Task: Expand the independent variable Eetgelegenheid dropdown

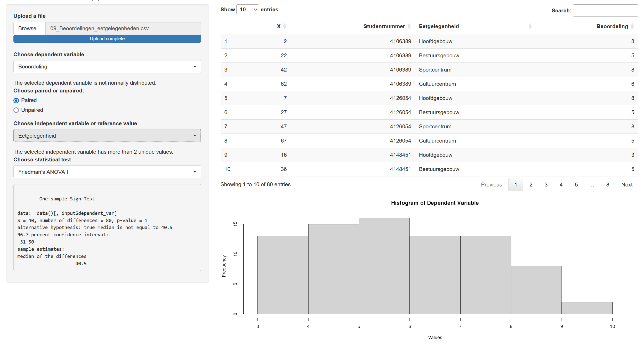Action: (107, 136)
